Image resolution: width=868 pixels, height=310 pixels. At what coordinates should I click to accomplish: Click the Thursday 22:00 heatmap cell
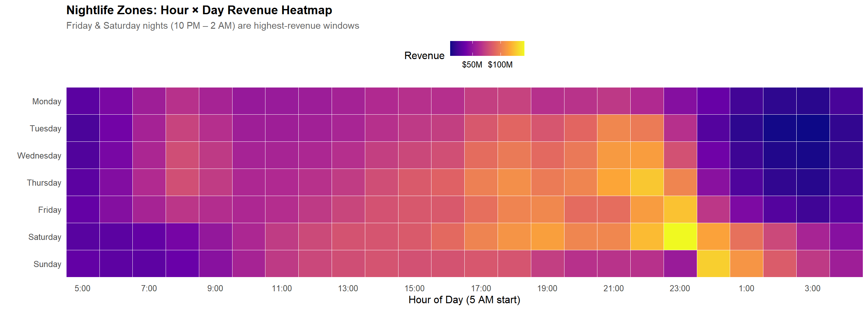pyautogui.click(x=646, y=182)
